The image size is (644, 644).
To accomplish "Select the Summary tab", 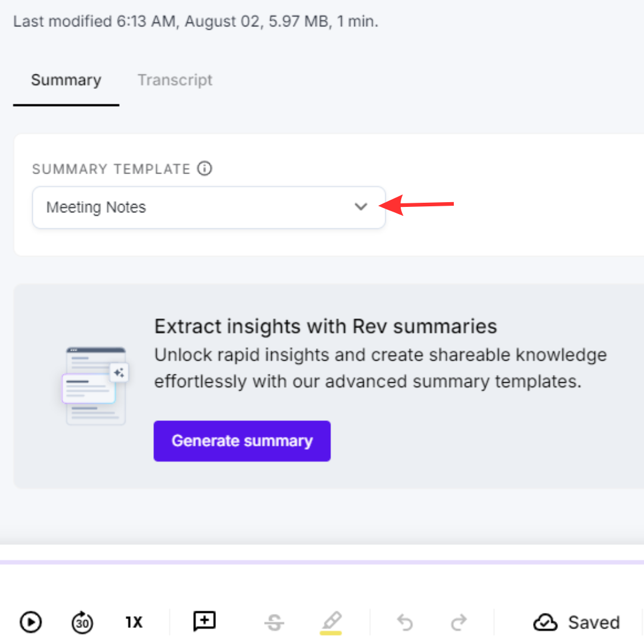I will coord(66,80).
